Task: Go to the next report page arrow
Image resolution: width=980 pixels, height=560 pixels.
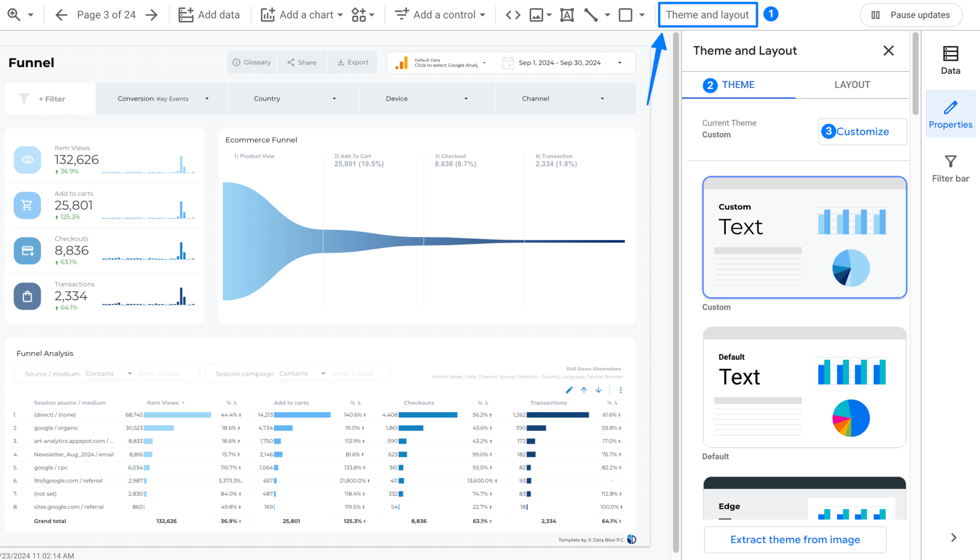Action: coord(151,14)
